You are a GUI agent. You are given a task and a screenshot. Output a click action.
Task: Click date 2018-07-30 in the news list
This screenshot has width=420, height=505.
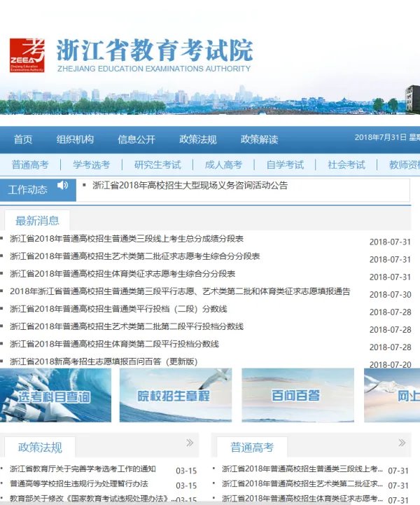pos(390,294)
